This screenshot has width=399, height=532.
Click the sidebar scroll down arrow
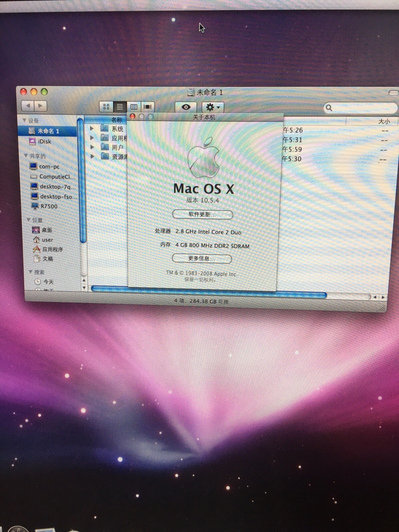84,288
